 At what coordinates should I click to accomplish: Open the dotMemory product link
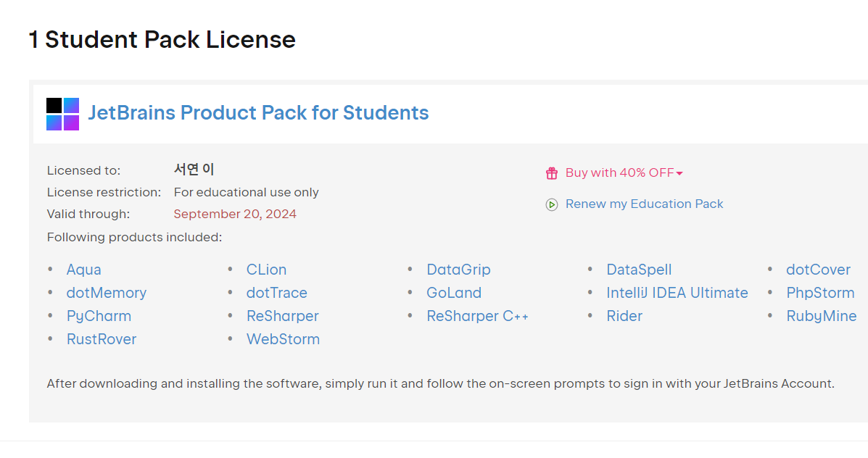point(106,293)
